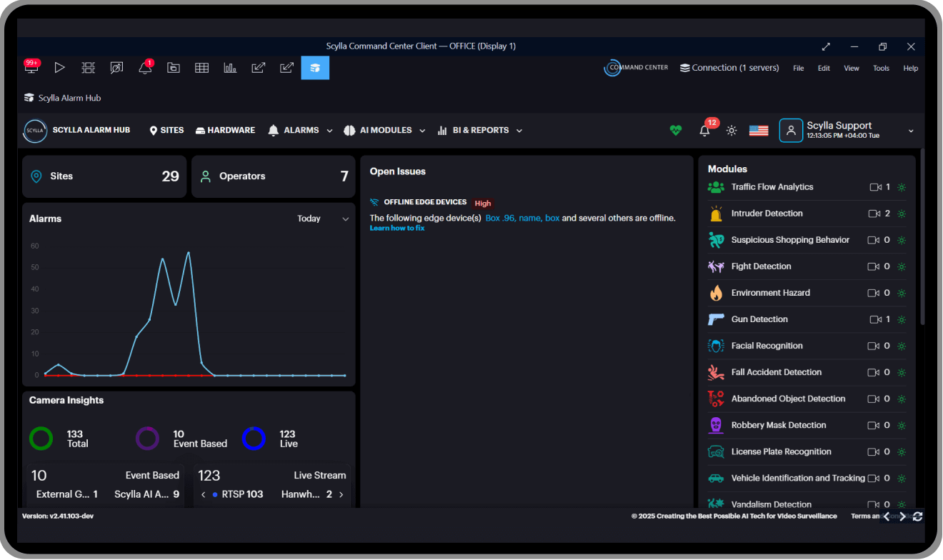Toggle the sun light/dark theme switch
The height and width of the screenshot is (560, 943).
(x=732, y=131)
